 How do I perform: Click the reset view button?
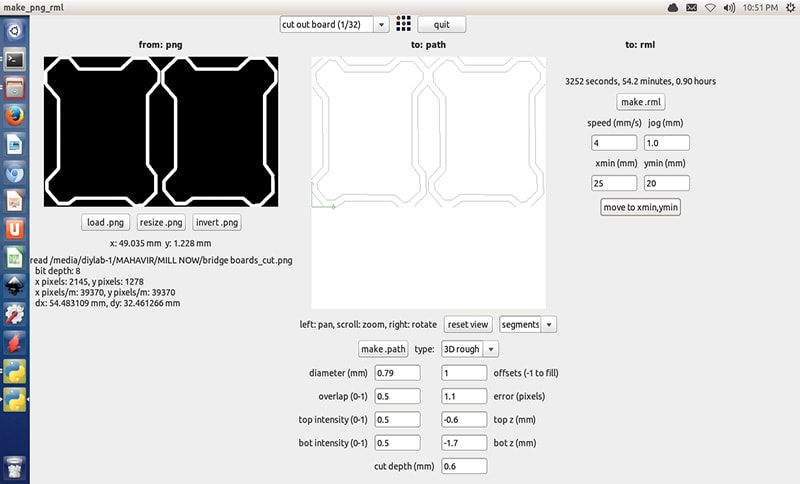468,324
